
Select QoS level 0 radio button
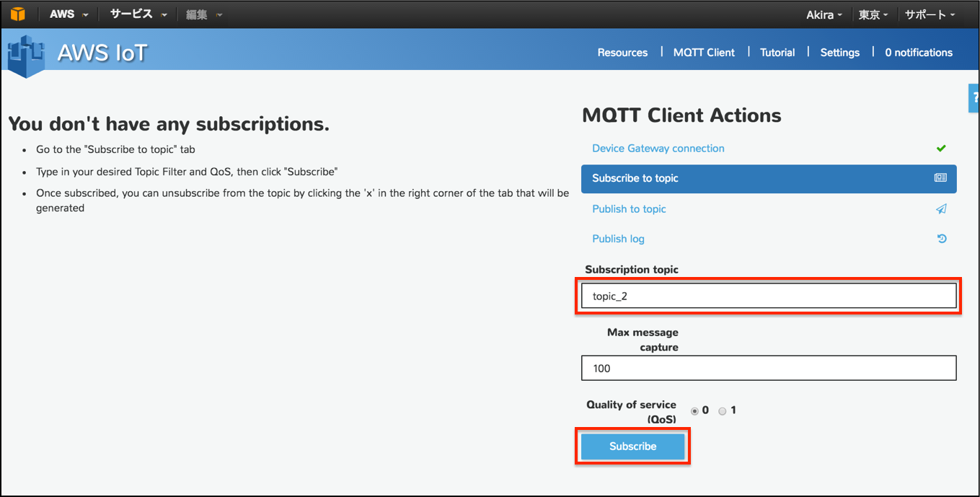[694, 410]
